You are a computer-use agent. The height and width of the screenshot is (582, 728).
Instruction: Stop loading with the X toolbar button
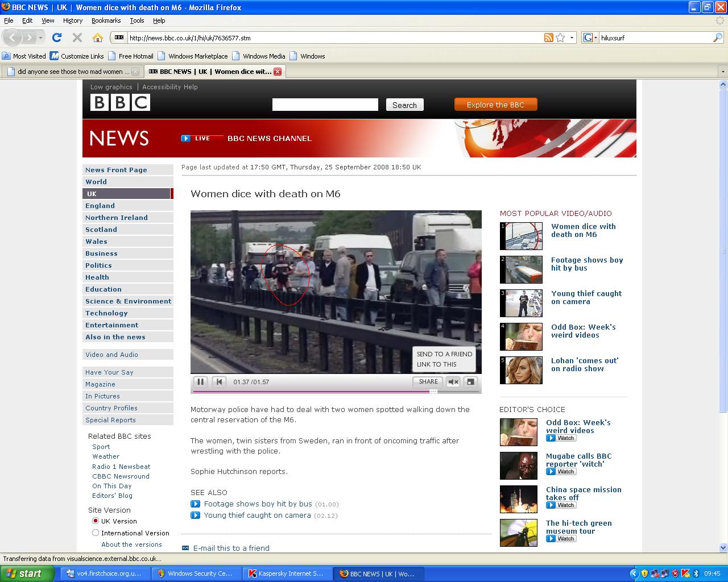[77, 38]
